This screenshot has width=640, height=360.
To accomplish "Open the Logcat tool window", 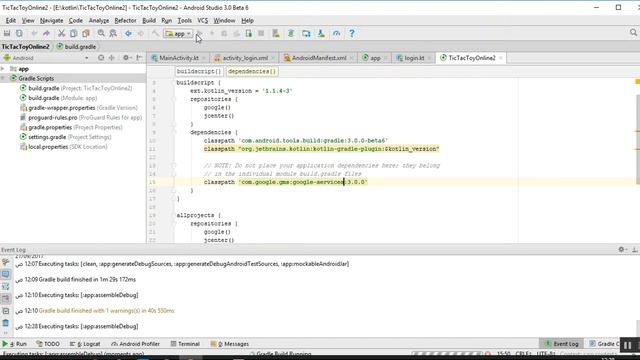I will [85, 344].
